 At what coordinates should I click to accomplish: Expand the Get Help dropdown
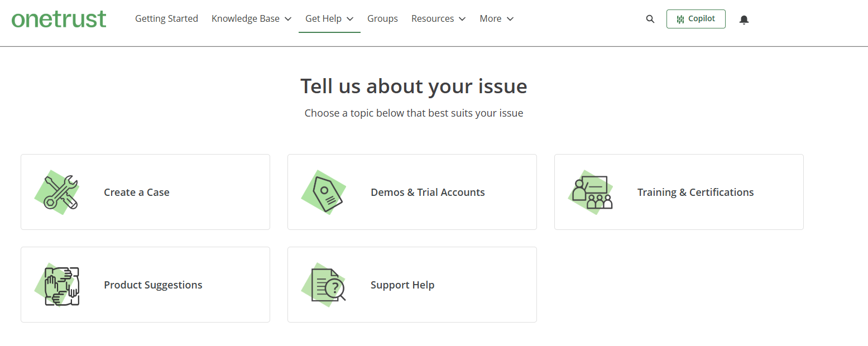(x=329, y=19)
